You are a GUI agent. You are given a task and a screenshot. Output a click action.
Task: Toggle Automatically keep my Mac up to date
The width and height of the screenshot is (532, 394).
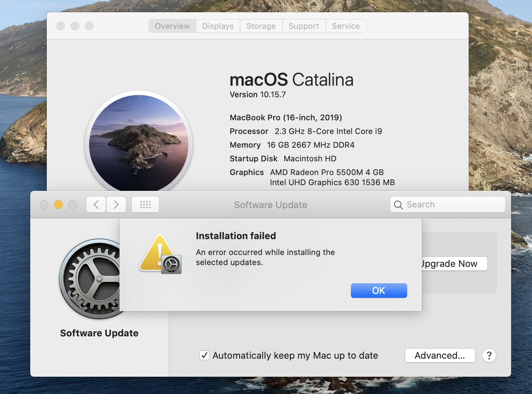[204, 355]
